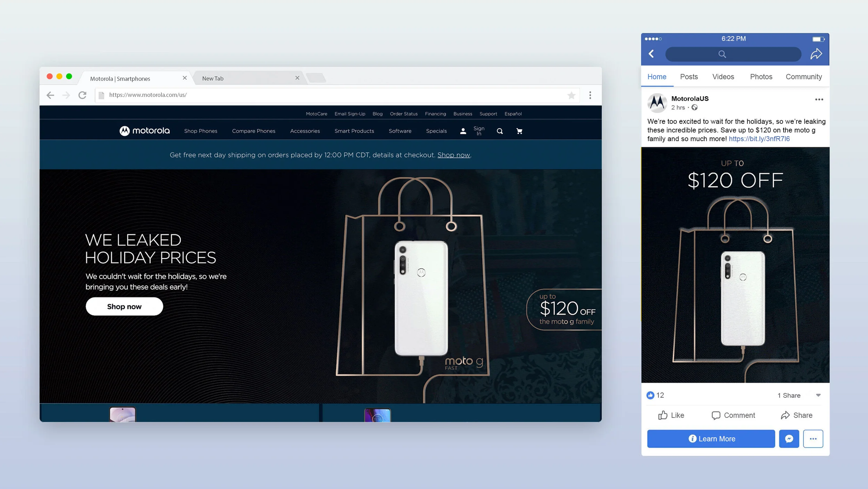Image resolution: width=868 pixels, height=489 pixels.
Task: Switch to Facebook Community tab
Action: point(803,77)
